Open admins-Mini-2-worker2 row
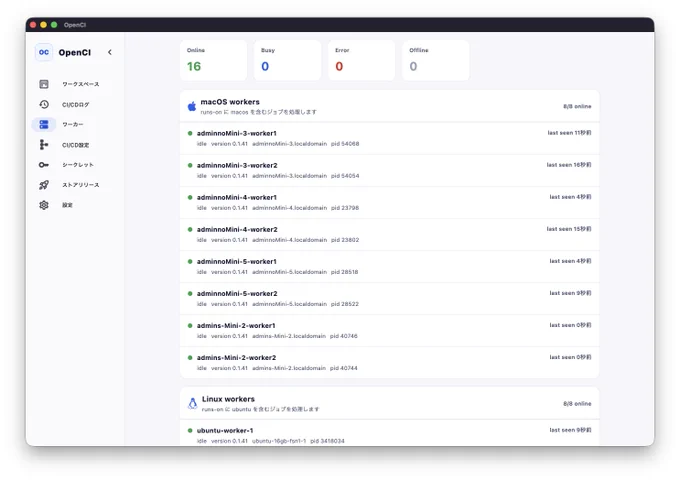 (389, 362)
